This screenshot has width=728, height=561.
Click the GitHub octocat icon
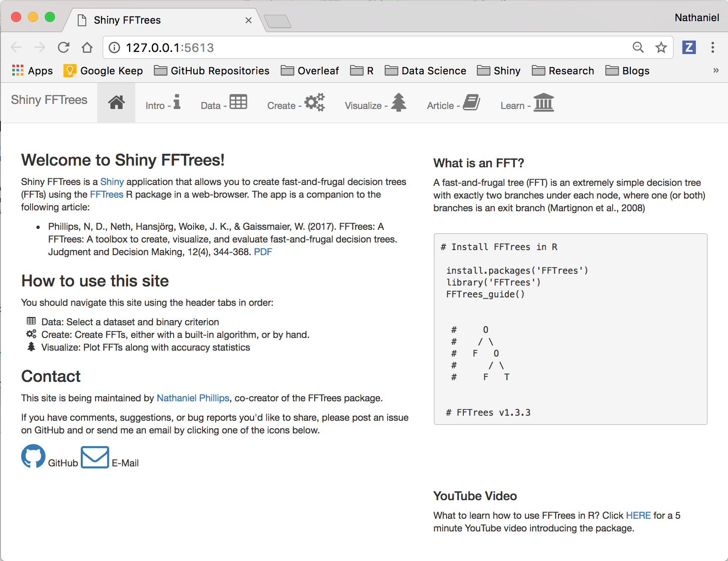[33, 456]
